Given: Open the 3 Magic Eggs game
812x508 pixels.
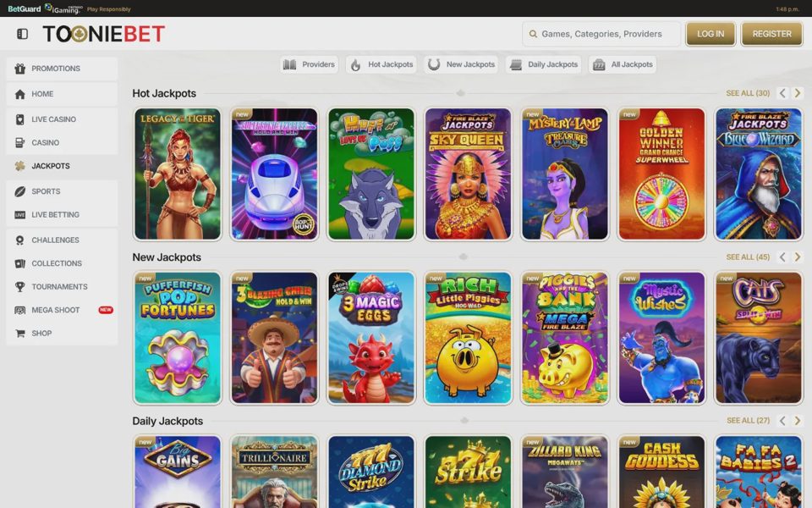Looking at the screenshot, I should click(370, 338).
